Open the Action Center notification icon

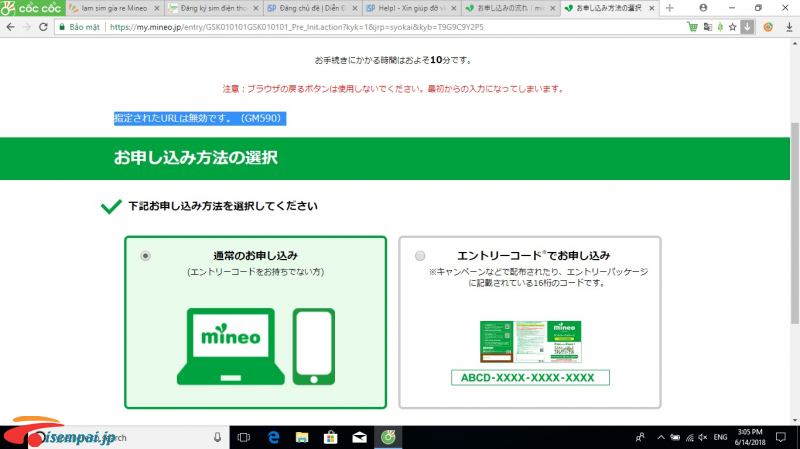click(x=781, y=437)
